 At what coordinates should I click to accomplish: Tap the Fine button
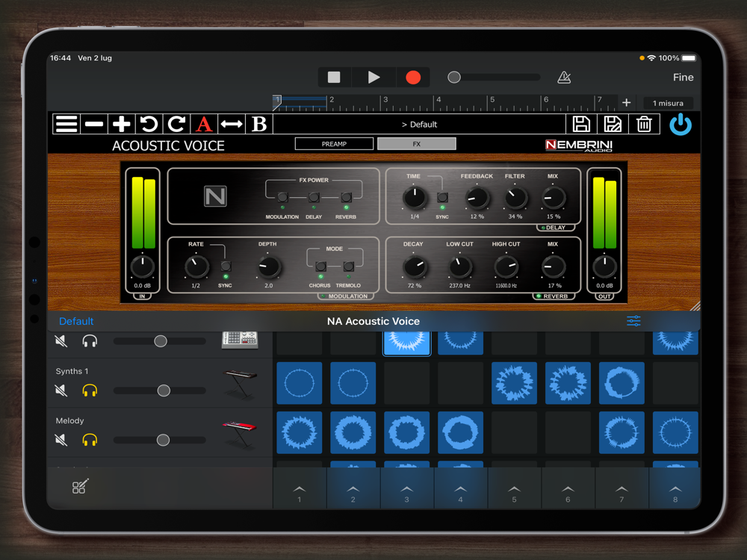pyautogui.click(x=683, y=77)
